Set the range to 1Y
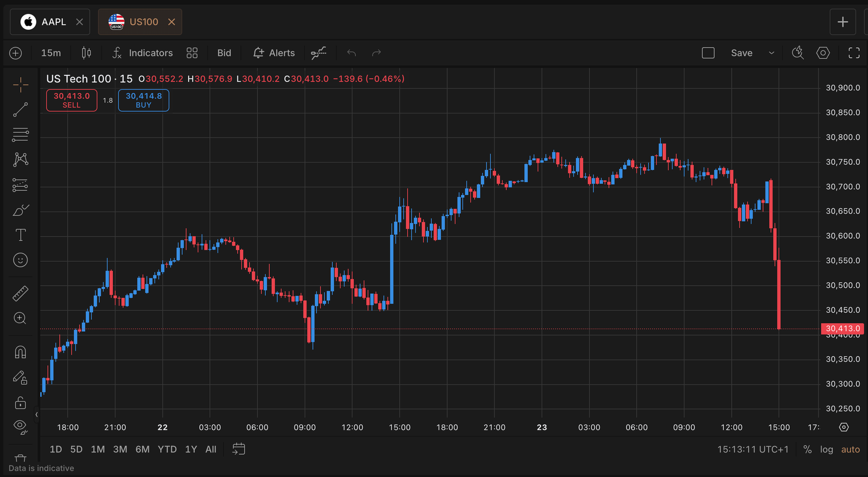The height and width of the screenshot is (477, 868). (191, 449)
